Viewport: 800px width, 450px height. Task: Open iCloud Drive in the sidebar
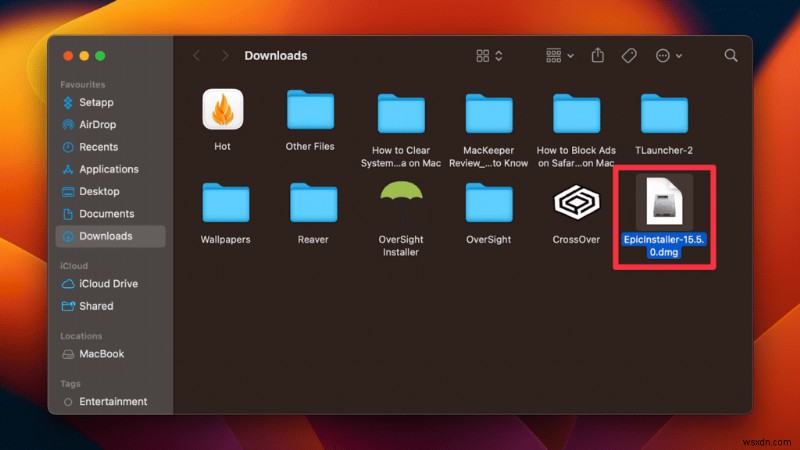[110, 284]
